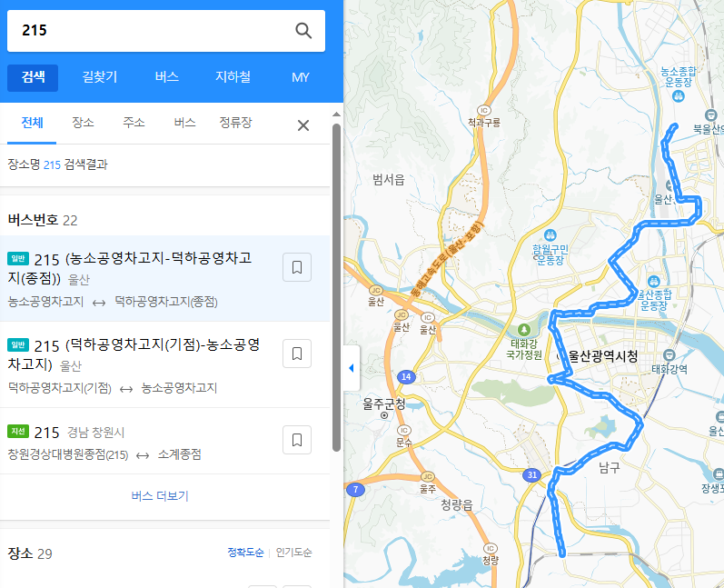
Task: Expand more buses with 버스 더보기
Action: click(160, 496)
